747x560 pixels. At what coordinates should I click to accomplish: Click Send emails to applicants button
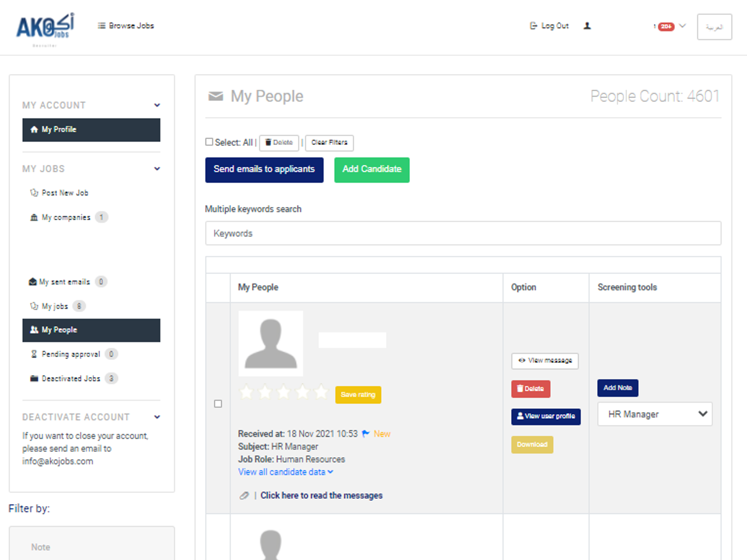pos(264,170)
